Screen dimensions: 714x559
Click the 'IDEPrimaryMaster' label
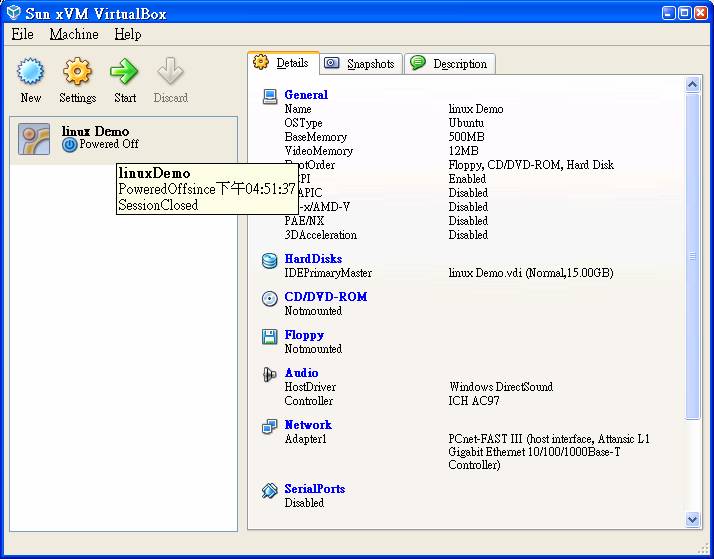tap(328, 273)
